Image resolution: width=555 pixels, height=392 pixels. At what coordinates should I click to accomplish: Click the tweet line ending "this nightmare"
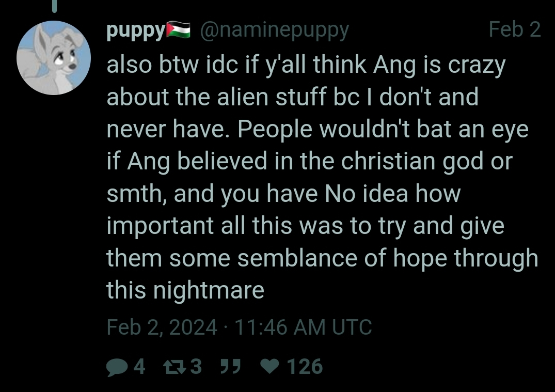tap(185, 290)
